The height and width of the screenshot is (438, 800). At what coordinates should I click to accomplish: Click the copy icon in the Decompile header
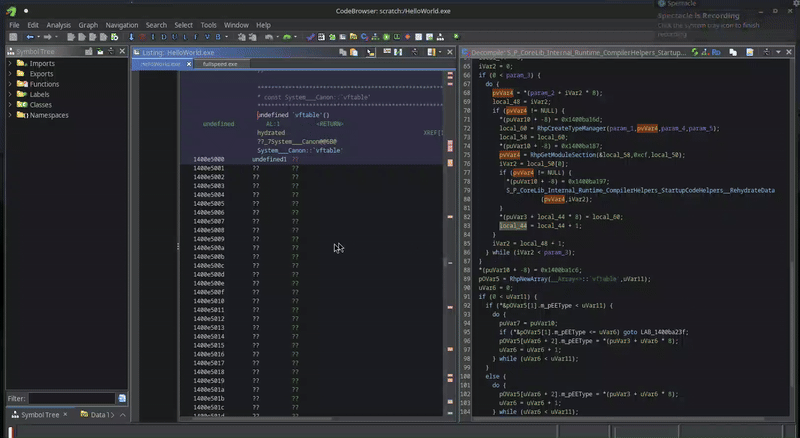point(733,52)
